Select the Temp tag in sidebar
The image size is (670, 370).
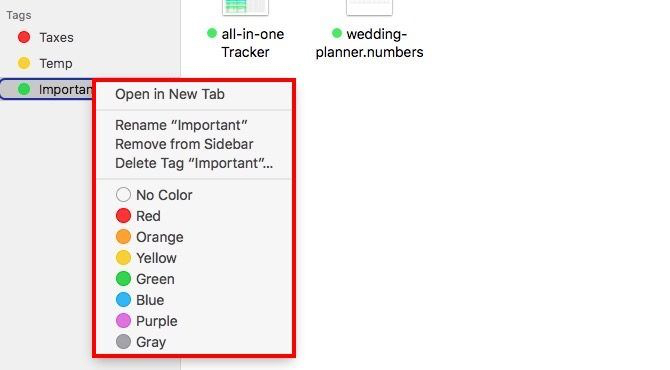[56, 64]
